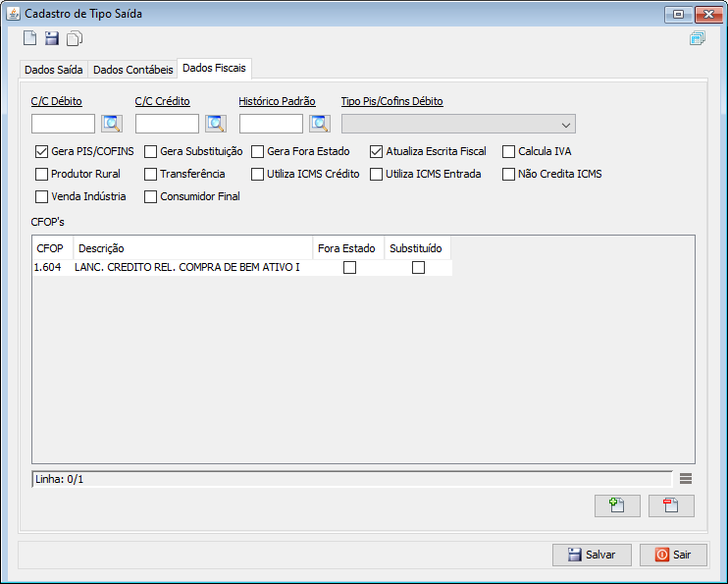The width and height of the screenshot is (728, 584).
Task: Open the C/C Crédito search lookup
Action: pyautogui.click(x=215, y=124)
